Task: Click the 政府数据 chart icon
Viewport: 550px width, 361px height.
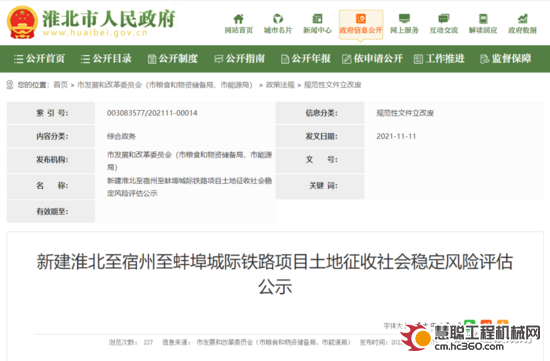Action: coord(523,19)
